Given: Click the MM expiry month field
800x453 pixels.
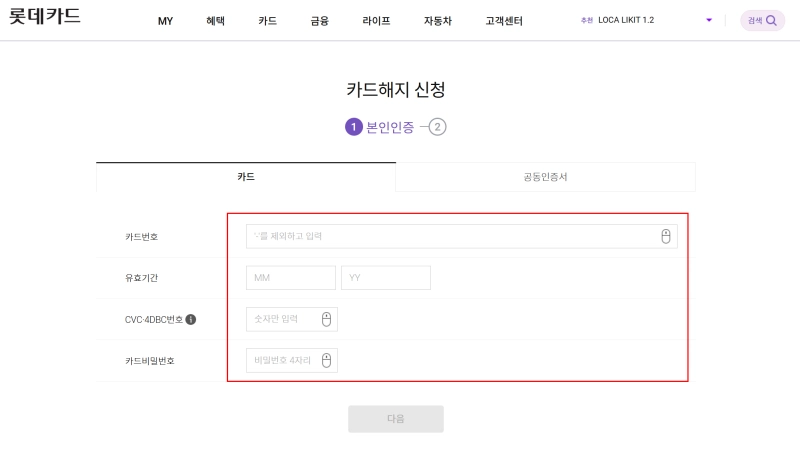Looking at the screenshot, I should coord(290,277).
